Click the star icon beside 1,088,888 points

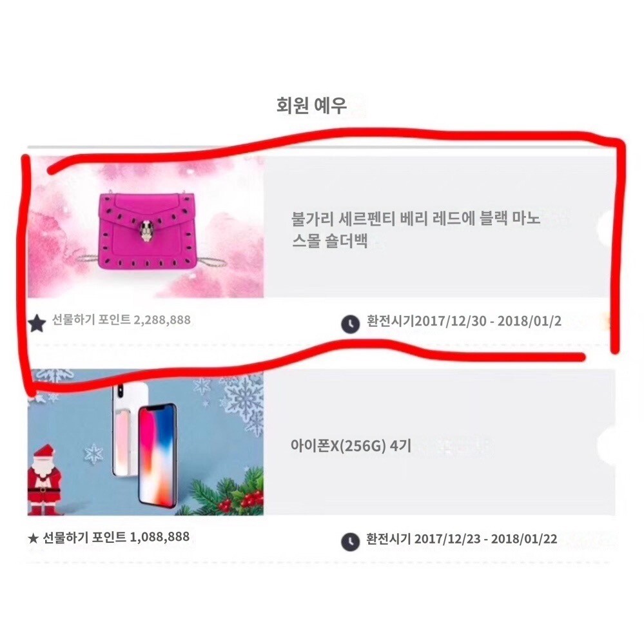pos(34,538)
